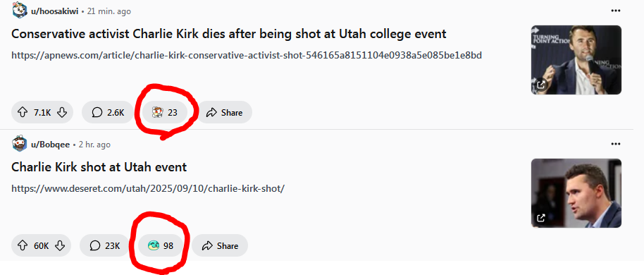Open u/hoosakiwi's profile link
Screen dimensions: 644x275
55,11
